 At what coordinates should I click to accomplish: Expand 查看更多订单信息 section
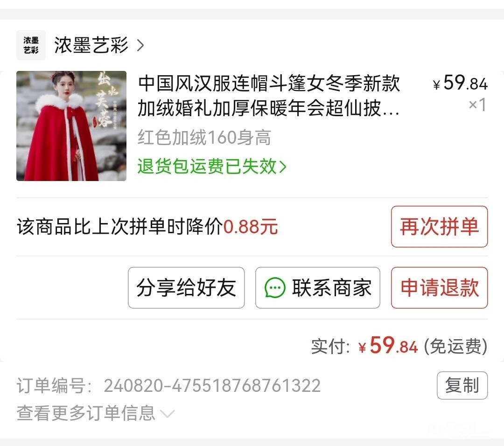tap(96, 413)
